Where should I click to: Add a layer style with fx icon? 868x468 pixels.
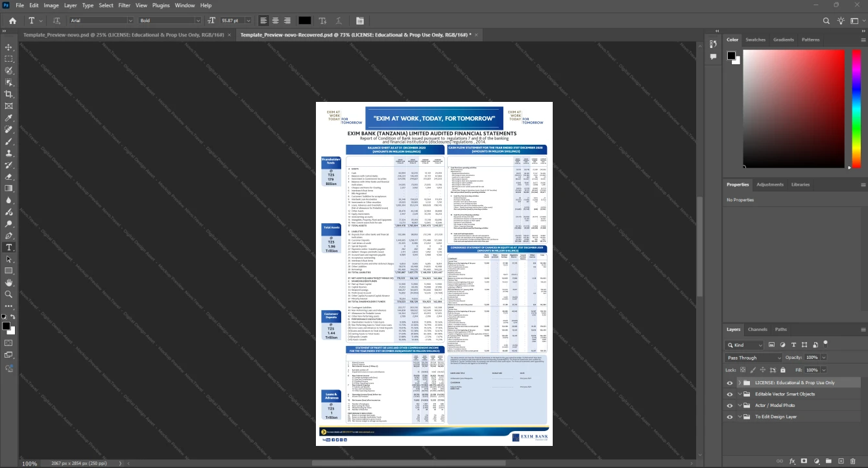click(x=792, y=461)
